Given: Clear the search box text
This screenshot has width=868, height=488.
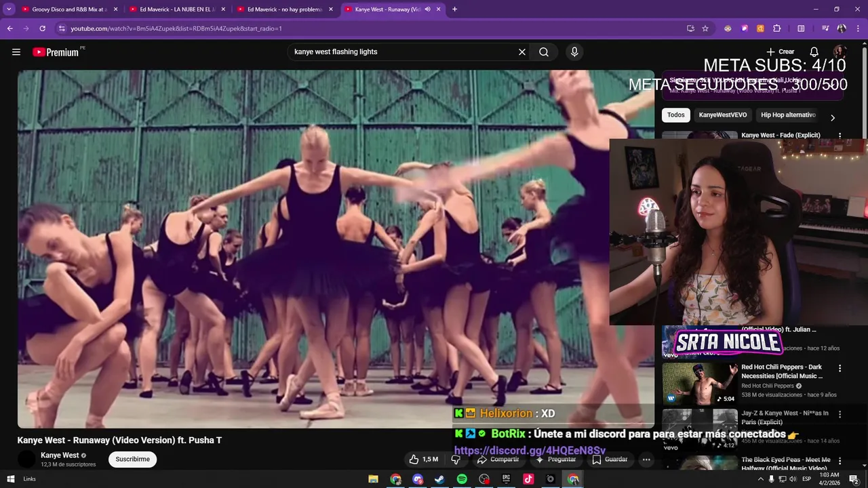Looking at the screenshot, I should tap(522, 52).
